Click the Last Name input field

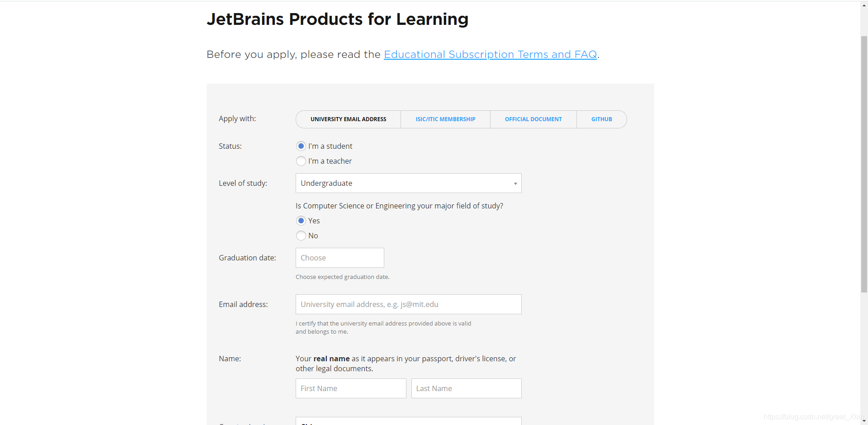[467, 388]
